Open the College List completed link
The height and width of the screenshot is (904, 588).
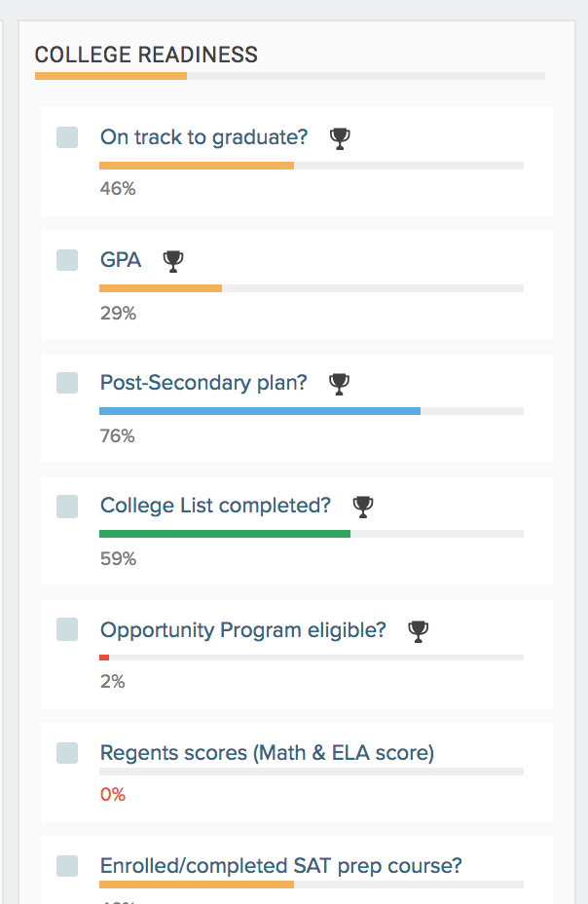coord(215,507)
